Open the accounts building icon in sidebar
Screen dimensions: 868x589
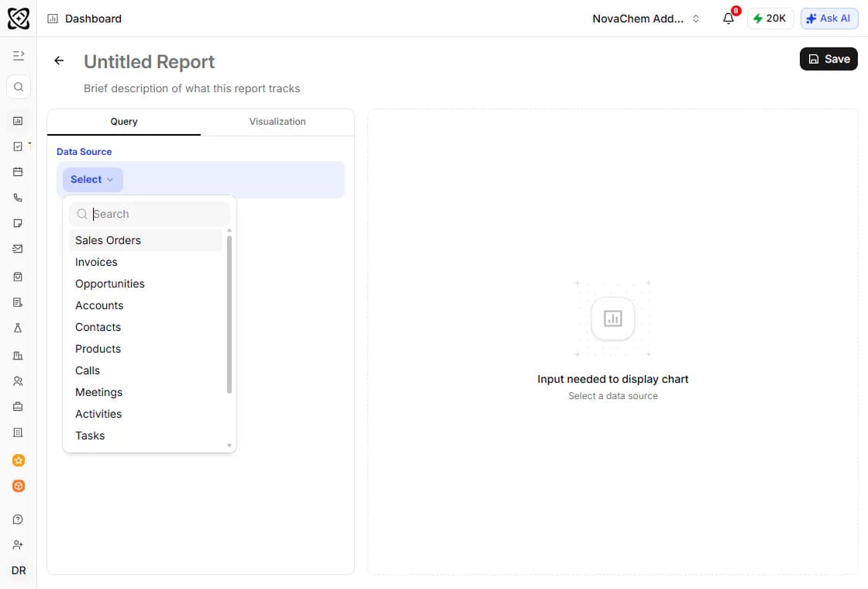[x=19, y=356]
